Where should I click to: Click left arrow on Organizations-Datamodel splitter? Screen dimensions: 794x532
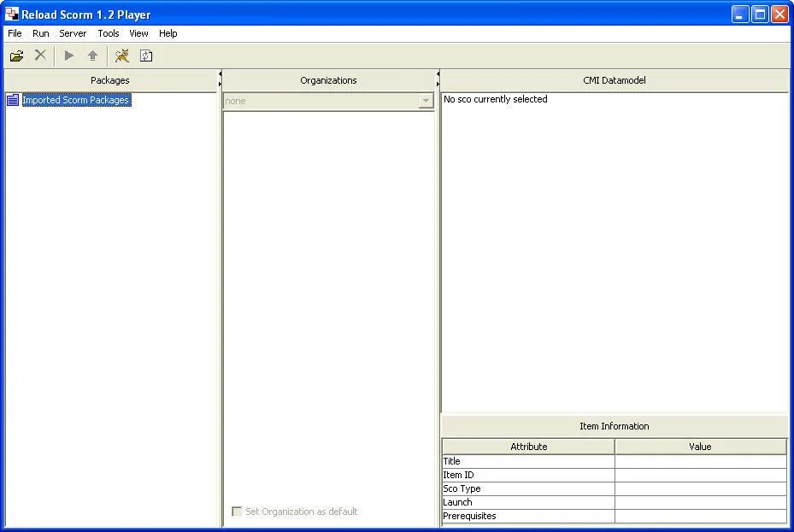[x=438, y=73]
